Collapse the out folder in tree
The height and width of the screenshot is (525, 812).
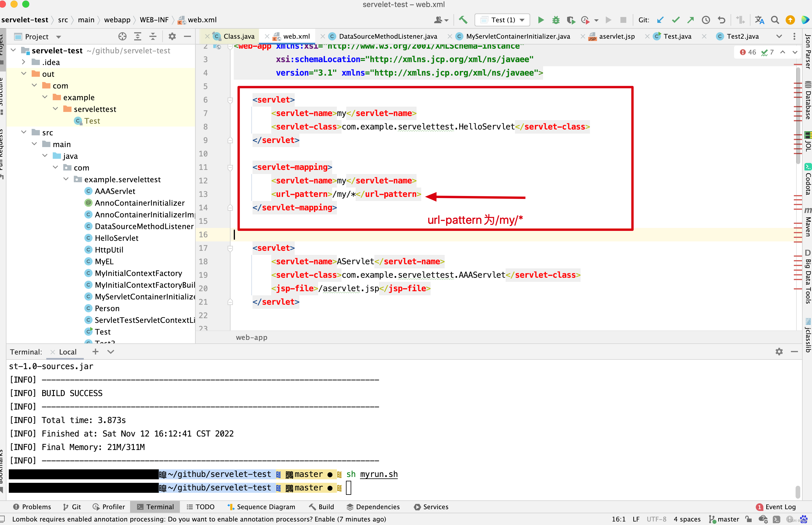click(x=24, y=74)
